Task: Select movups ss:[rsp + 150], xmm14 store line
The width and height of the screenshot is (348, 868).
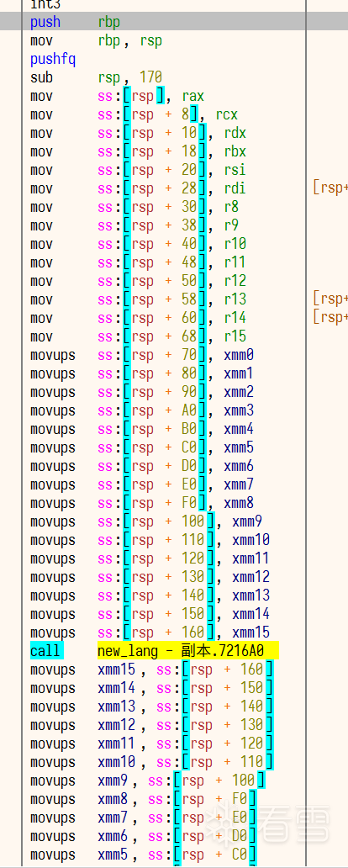Action: 150,614
